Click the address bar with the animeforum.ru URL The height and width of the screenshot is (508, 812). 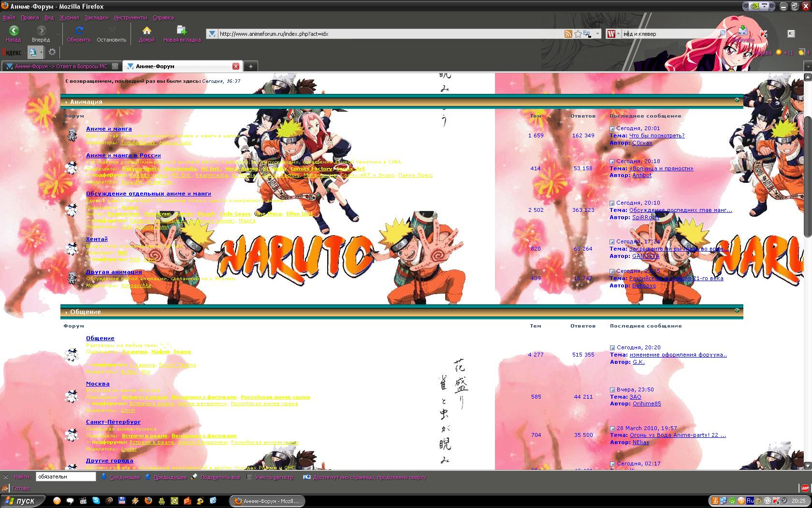pyautogui.click(x=389, y=34)
